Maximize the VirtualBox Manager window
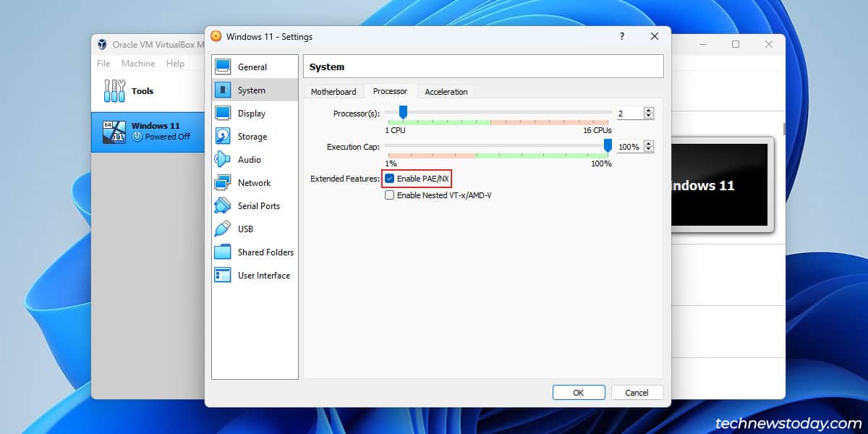 [736, 44]
